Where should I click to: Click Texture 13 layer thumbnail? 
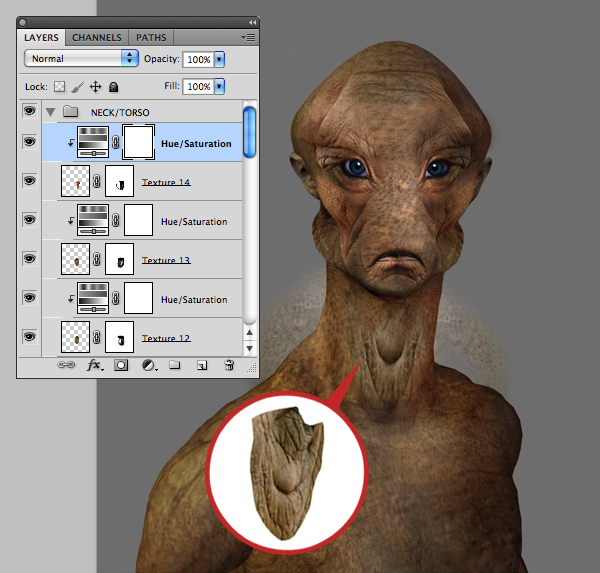tap(75, 259)
